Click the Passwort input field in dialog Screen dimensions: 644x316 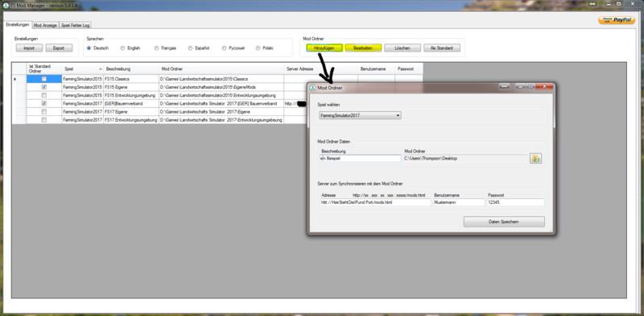tap(515, 202)
